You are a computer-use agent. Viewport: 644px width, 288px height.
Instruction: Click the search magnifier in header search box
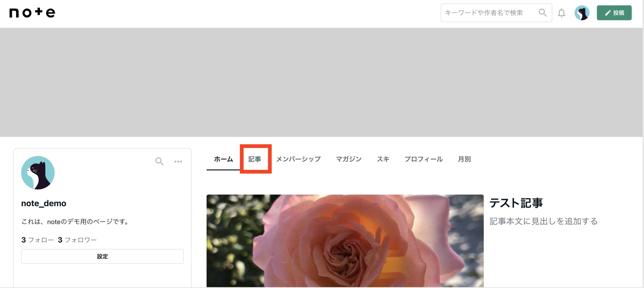[x=542, y=12]
